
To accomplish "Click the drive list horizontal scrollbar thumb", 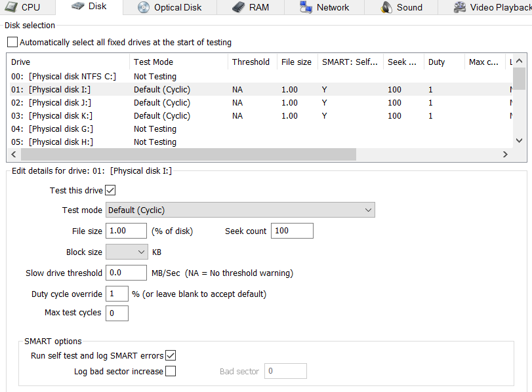I will coord(189,154).
